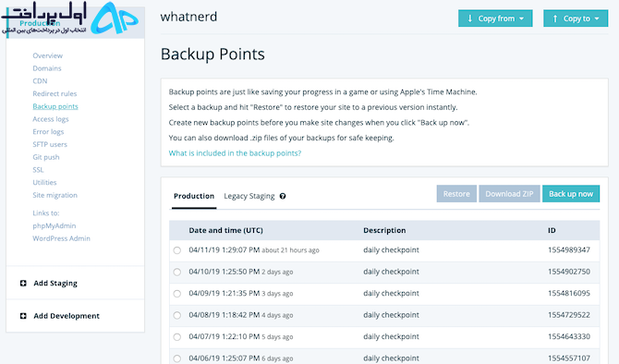Open Git push in the sidebar
619x364 pixels.
pos(46,157)
